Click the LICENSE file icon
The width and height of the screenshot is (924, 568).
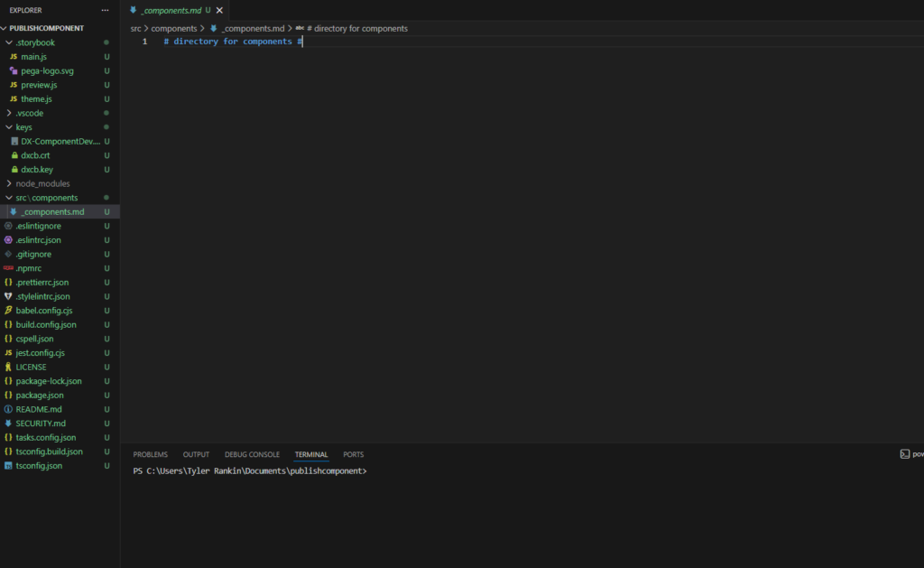tap(8, 368)
